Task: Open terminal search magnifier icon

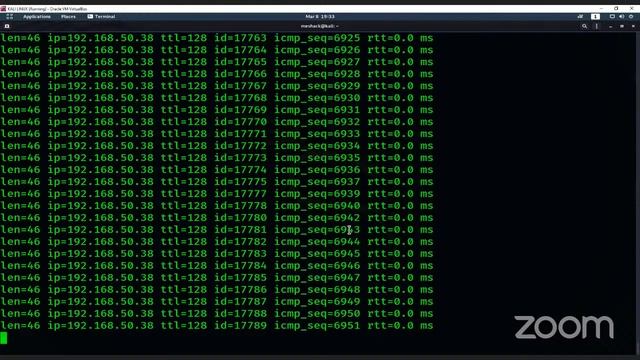Action: 584,26
